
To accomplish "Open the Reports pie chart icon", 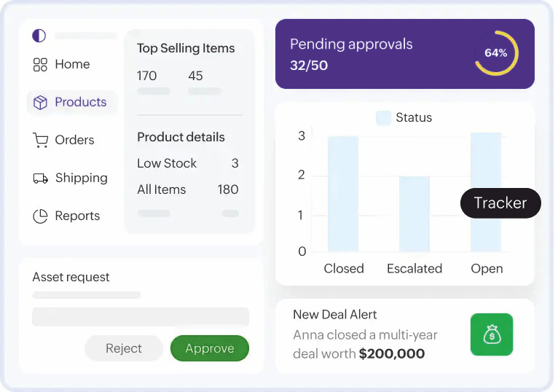I will (41, 216).
